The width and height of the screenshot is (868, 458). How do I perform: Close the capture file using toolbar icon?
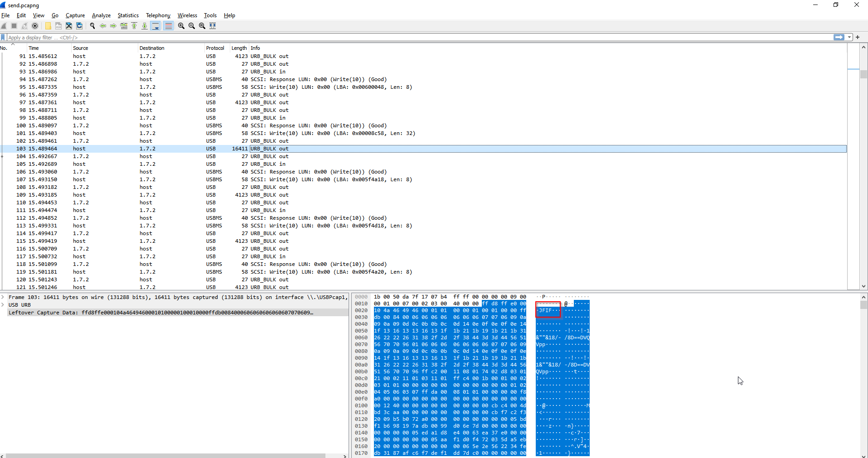[69, 26]
